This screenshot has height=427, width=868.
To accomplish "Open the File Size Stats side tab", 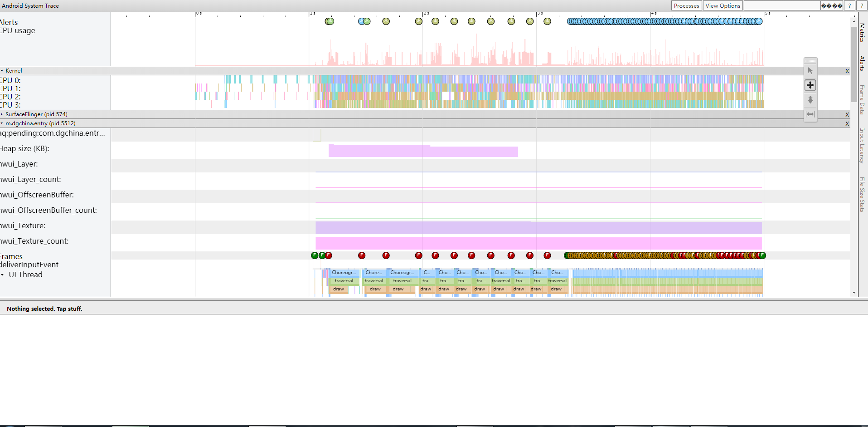I will pyautogui.click(x=862, y=195).
